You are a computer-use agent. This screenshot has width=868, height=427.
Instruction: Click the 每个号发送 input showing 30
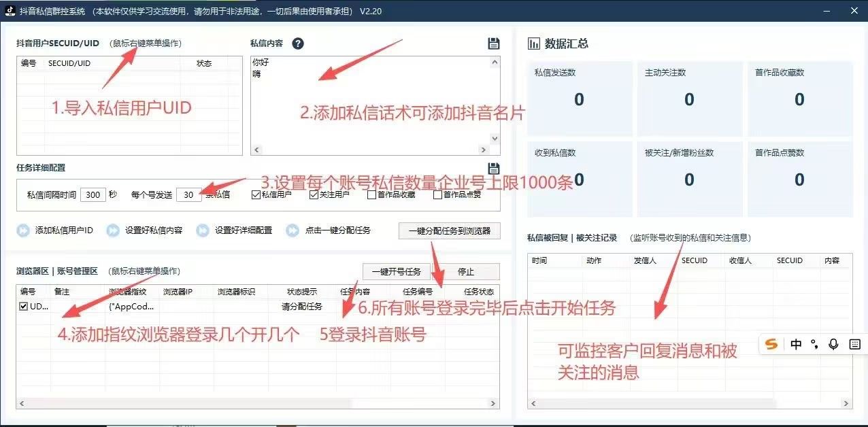[188, 194]
